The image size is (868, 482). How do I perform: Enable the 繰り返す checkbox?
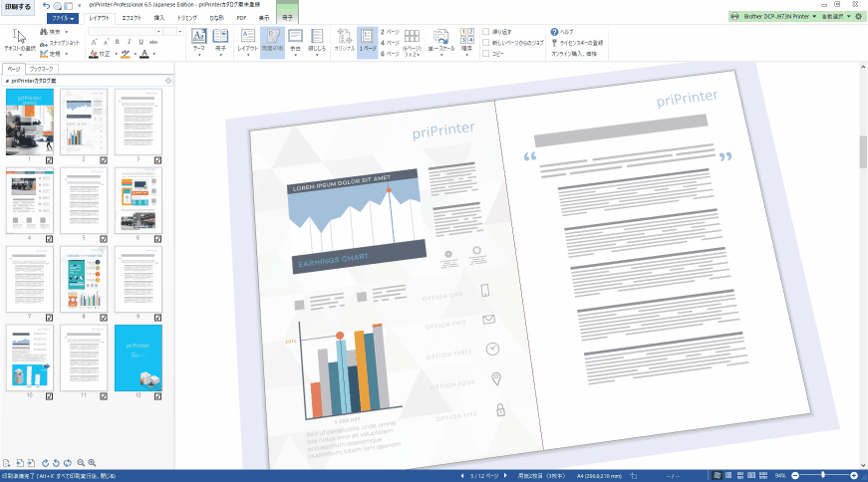(486, 32)
